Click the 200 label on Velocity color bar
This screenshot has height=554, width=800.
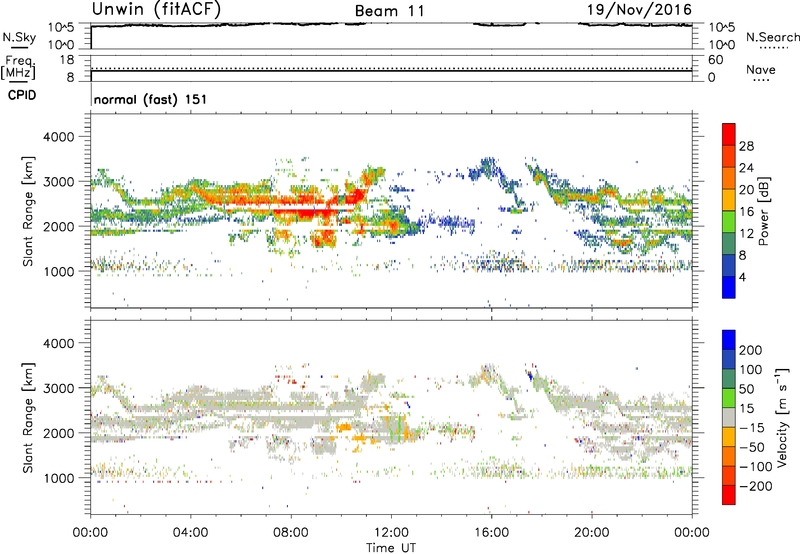(x=751, y=350)
